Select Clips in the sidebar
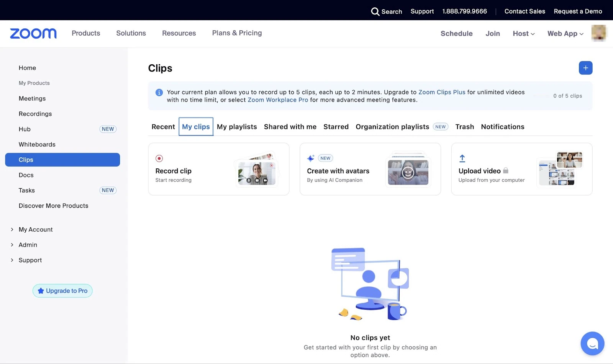 (62, 160)
